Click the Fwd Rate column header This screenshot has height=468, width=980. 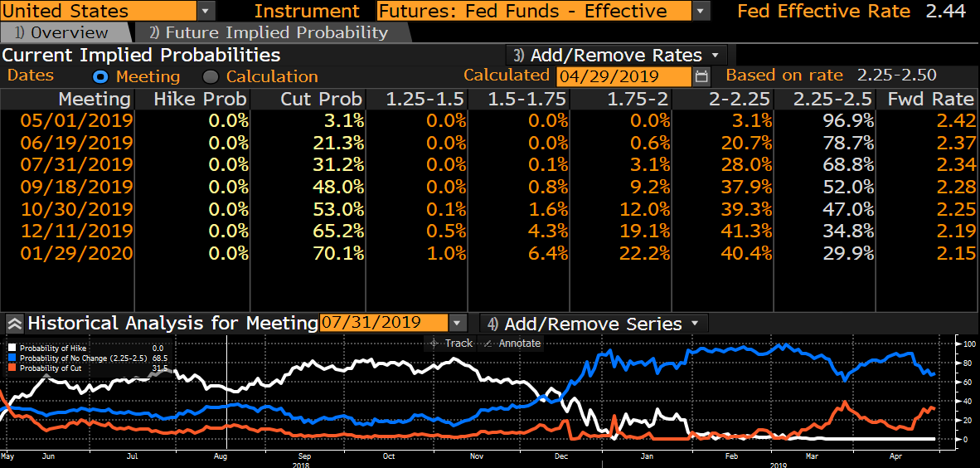pyautogui.click(x=930, y=99)
